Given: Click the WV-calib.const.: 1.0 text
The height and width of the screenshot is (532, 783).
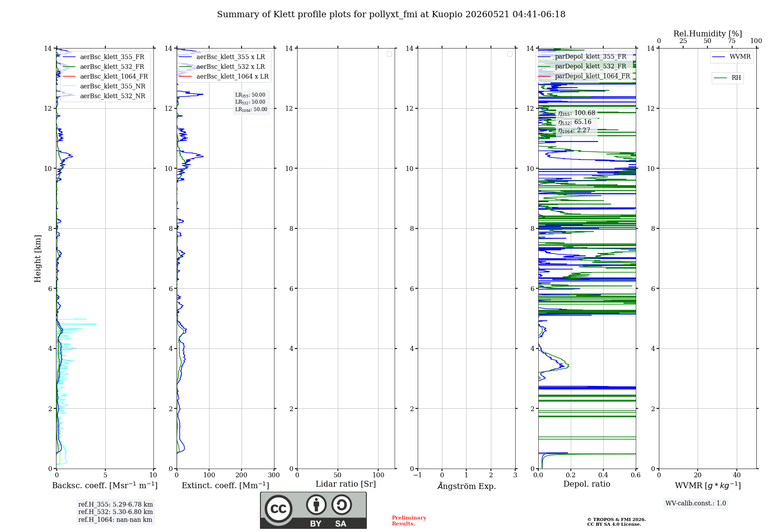Looking at the screenshot, I should click(696, 503).
